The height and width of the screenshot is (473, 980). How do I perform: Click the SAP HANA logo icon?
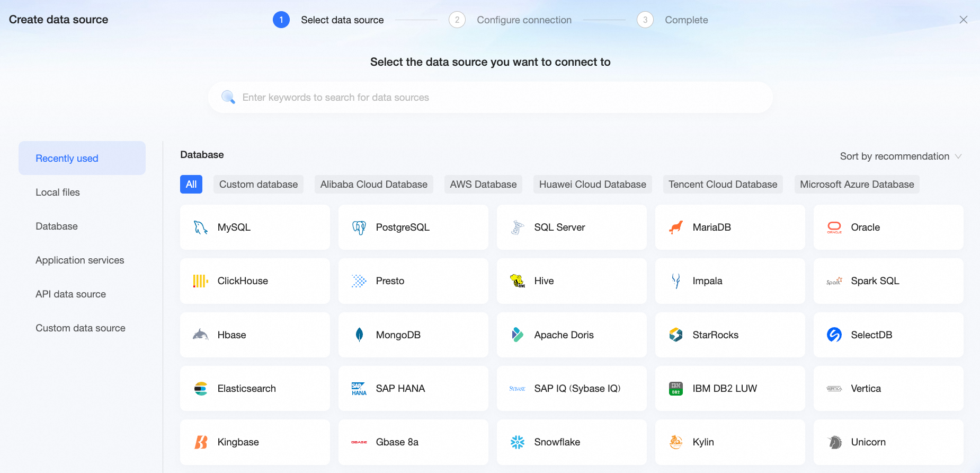tap(359, 389)
